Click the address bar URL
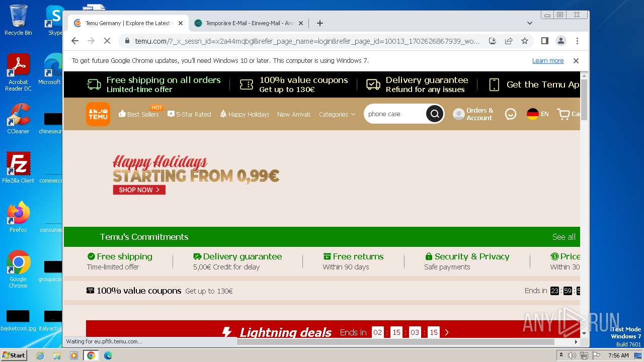The width and height of the screenshot is (644, 362). [307, 41]
